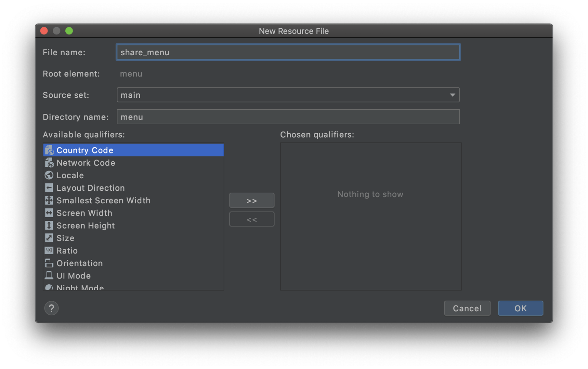Confirm with the OK button
588x369 pixels.
[520, 308]
